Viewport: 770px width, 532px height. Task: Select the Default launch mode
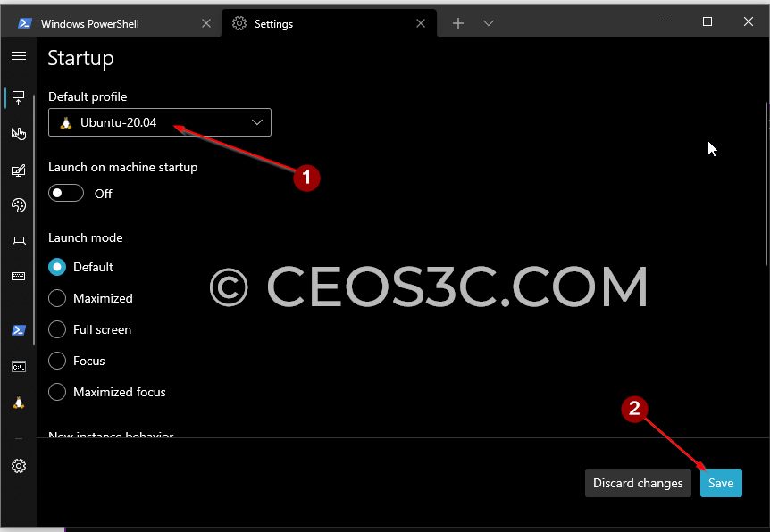(x=57, y=267)
